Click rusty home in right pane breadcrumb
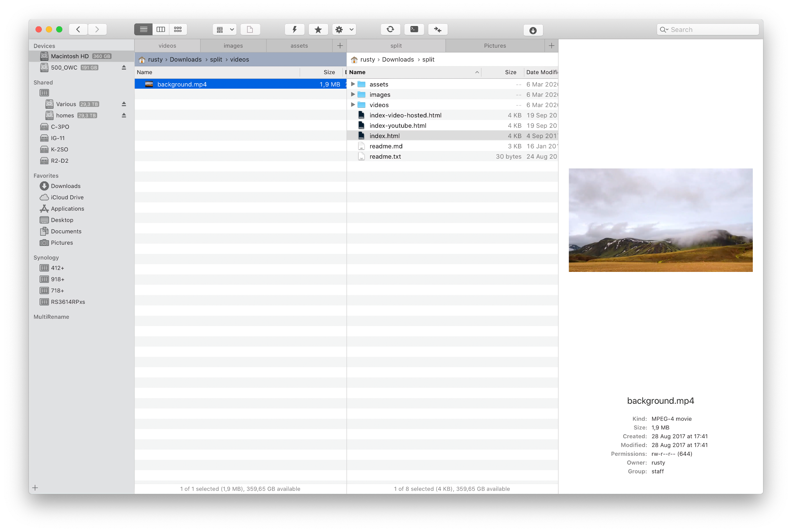792x532 pixels. click(x=363, y=59)
